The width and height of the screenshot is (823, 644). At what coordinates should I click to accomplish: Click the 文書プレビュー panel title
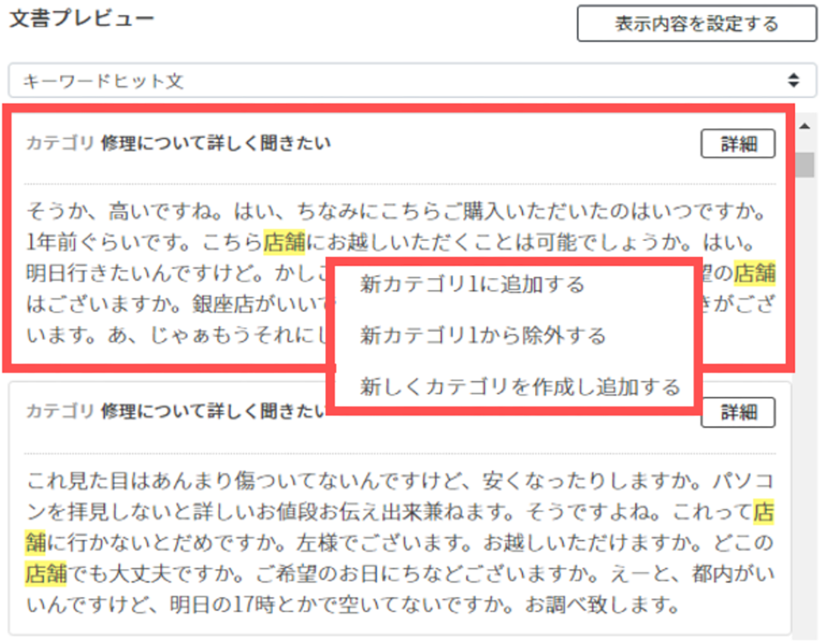pos(82,19)
